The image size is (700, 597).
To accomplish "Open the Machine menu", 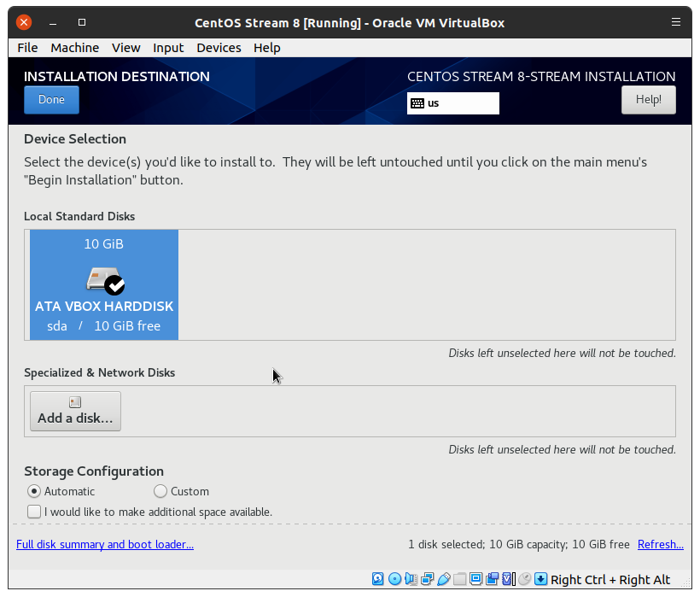I will pyautogui.click(x=74, y=48).
